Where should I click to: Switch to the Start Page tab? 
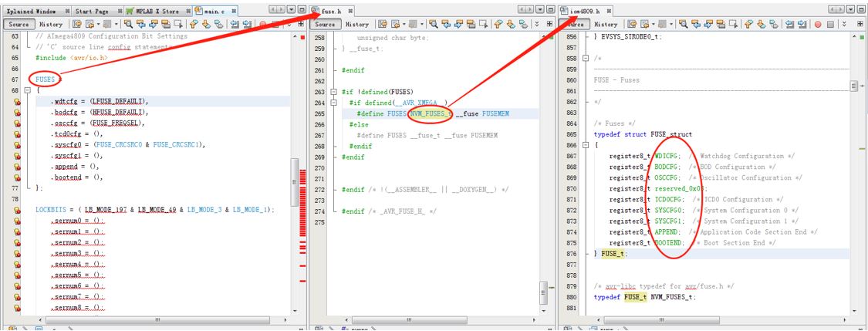[x=97, y=11]
